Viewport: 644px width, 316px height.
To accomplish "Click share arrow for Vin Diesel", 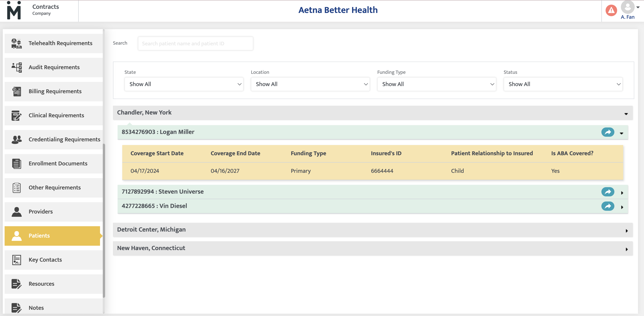I will click(608, 206).
